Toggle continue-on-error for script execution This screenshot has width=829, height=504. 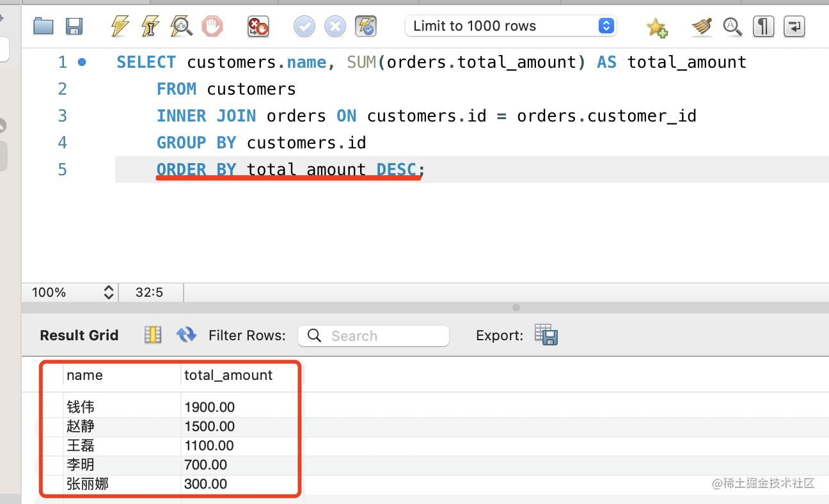point(258,26)
